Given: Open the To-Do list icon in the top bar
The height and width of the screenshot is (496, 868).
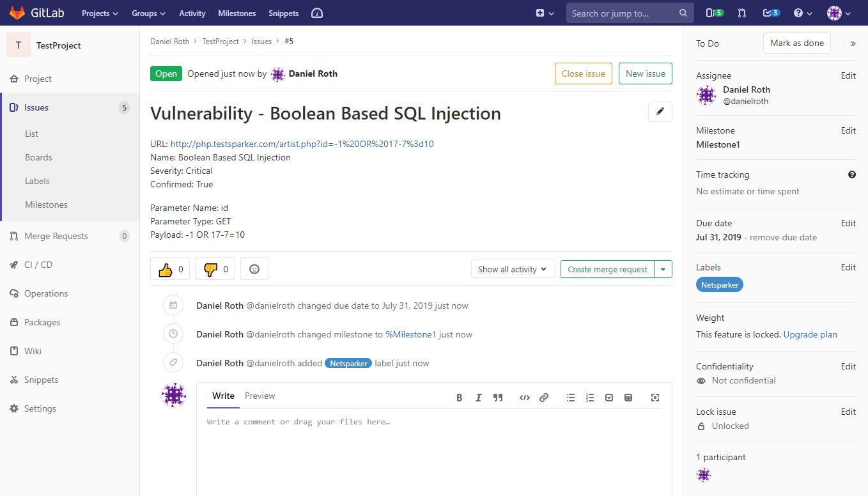Looking at the screenshot, I should coord(766,13).
